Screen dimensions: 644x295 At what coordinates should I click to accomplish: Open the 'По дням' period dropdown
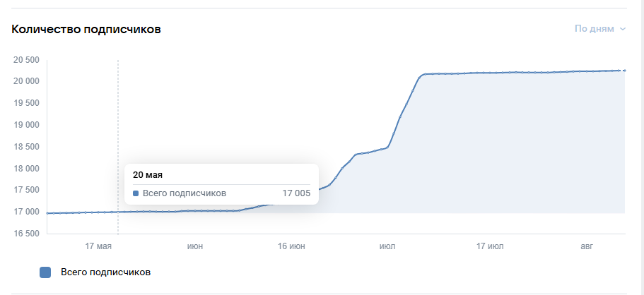coord(600,29)
